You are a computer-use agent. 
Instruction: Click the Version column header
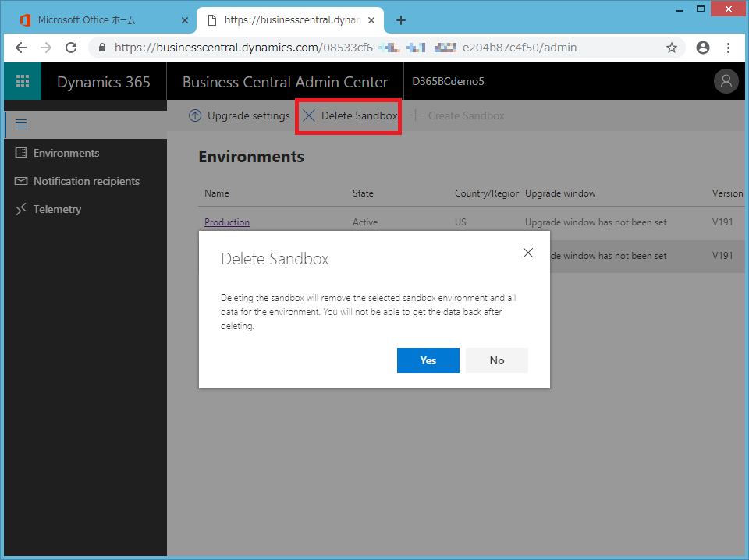coord(727,193)
